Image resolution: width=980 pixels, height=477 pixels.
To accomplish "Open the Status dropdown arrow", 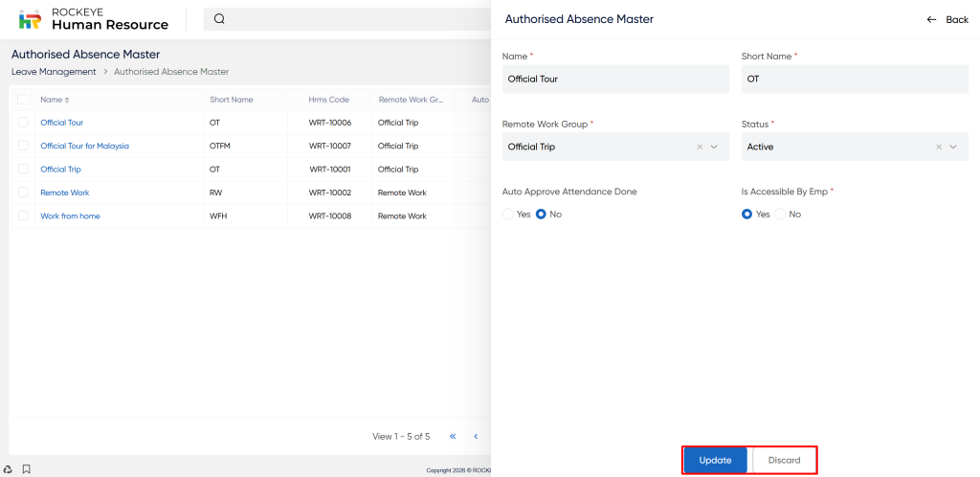I will click(953, 147).
